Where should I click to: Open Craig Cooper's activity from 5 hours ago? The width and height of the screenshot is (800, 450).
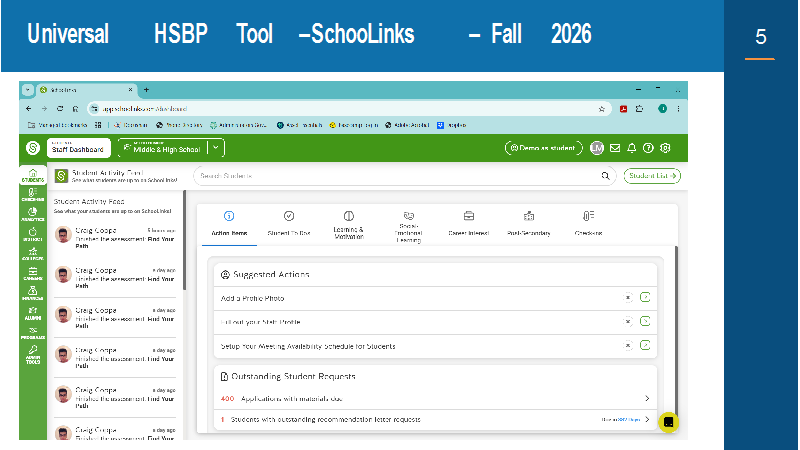pyautogui.click(x=115, y=238)
